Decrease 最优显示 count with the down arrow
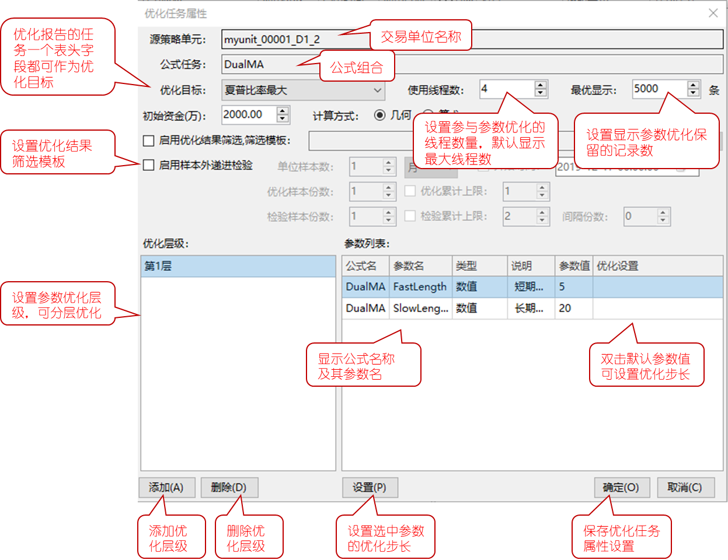This screenshot has width=728, height=560. [x=693, y=93]
